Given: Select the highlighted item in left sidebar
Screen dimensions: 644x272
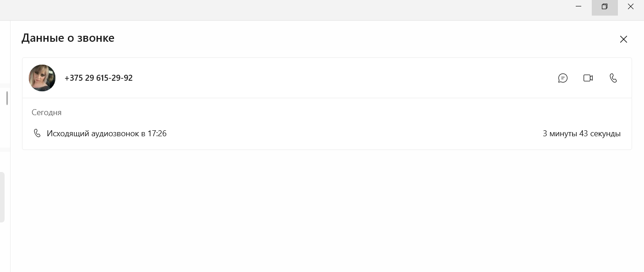Looking at the screenshot, I should point(2,197).
